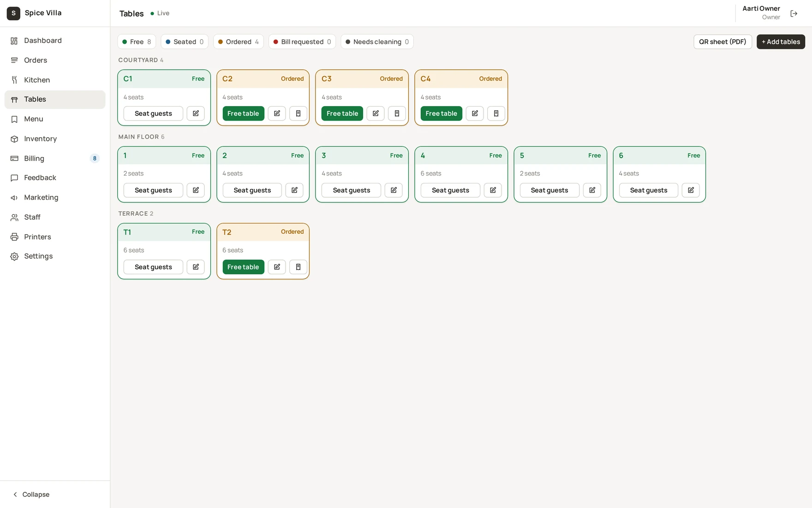
Task: Click Free table on table C3
Action: pos(342,114)
